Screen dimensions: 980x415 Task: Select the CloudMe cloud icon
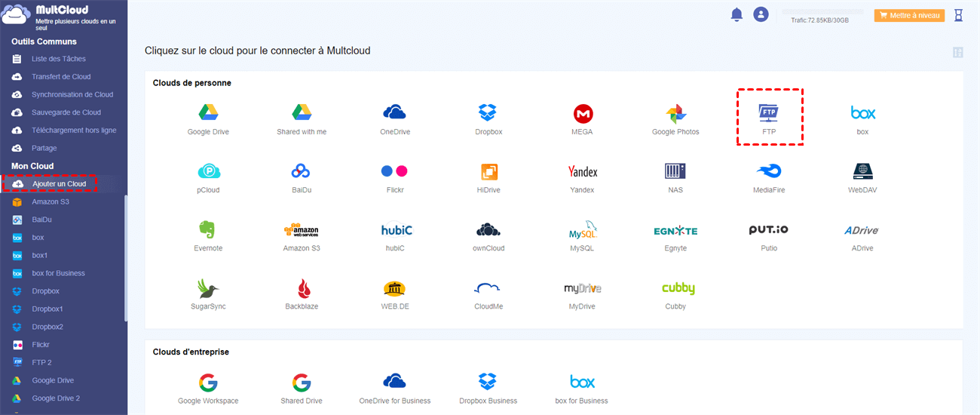point(488,294)
